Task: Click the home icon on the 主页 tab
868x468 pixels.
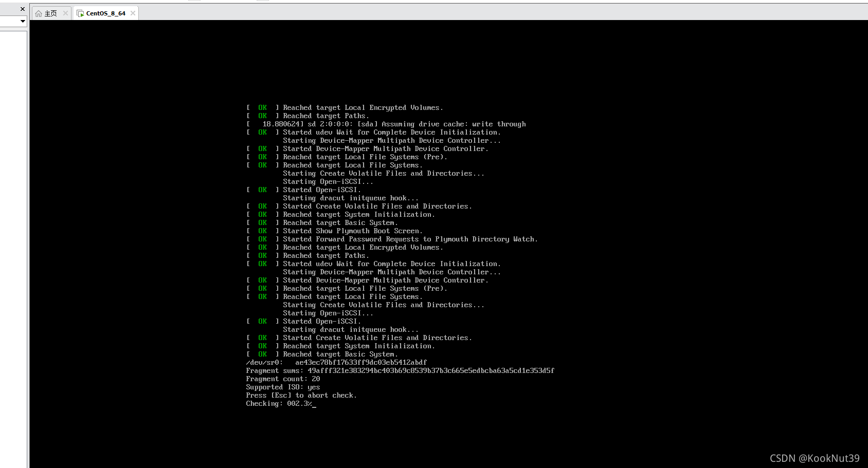Action: (x=39, y=13)
